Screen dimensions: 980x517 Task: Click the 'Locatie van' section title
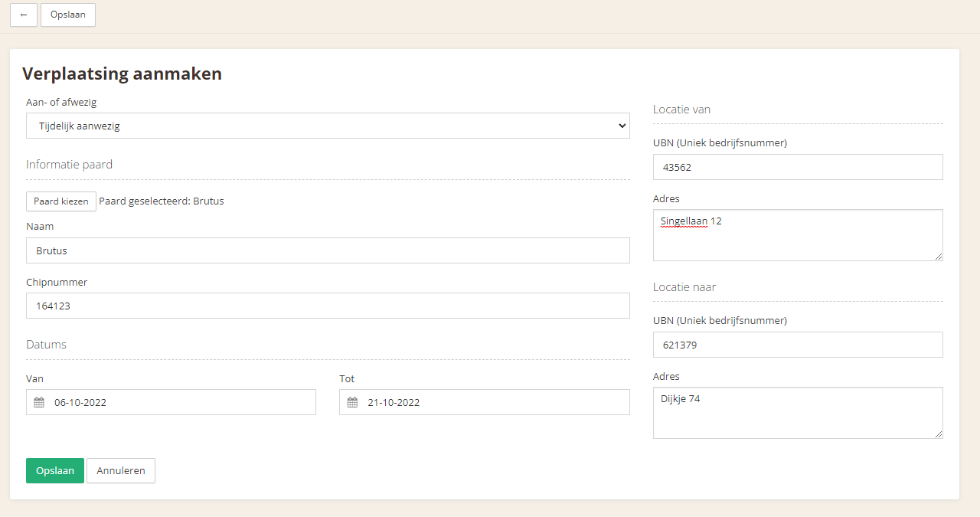(681, 110)
